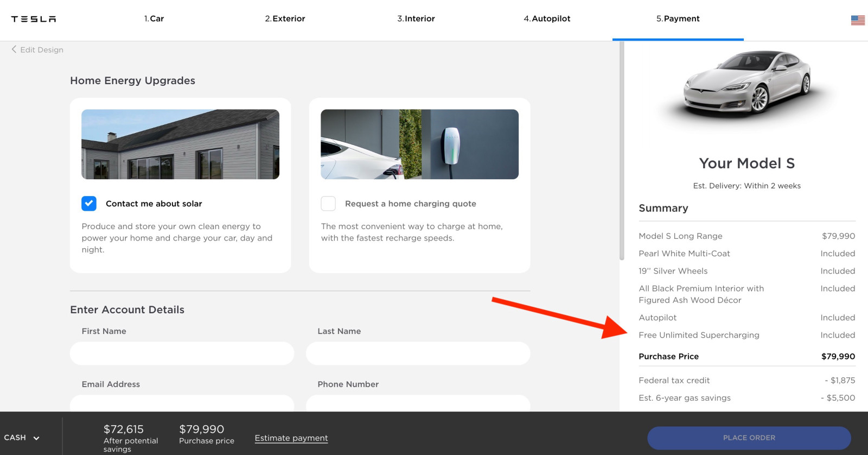Go to the 1. Car step

tap(154, 19)
